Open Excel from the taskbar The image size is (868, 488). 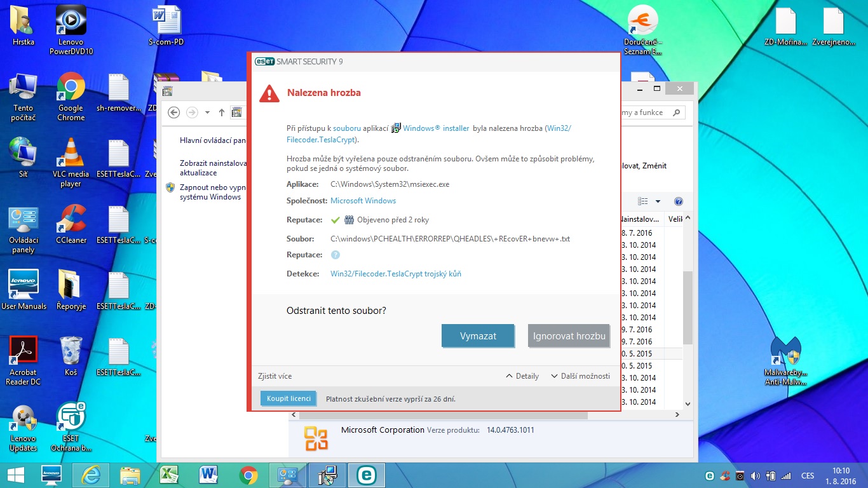coord(169,475)
